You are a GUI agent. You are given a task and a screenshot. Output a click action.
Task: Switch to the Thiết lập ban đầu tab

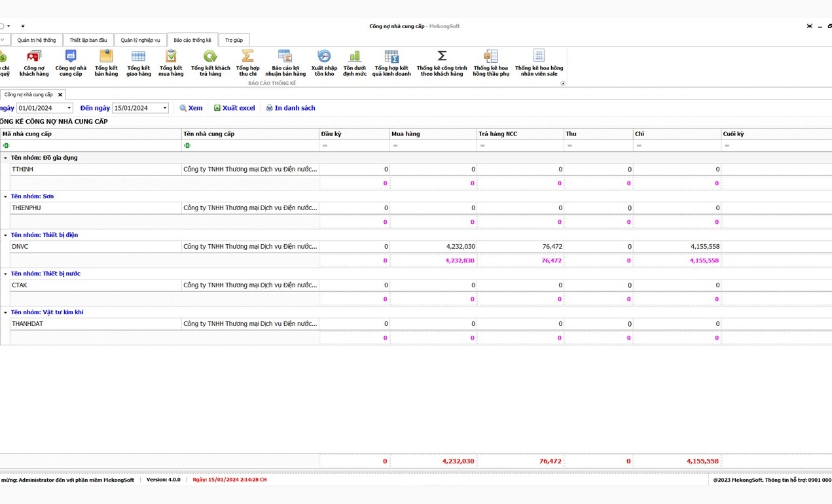88,41
